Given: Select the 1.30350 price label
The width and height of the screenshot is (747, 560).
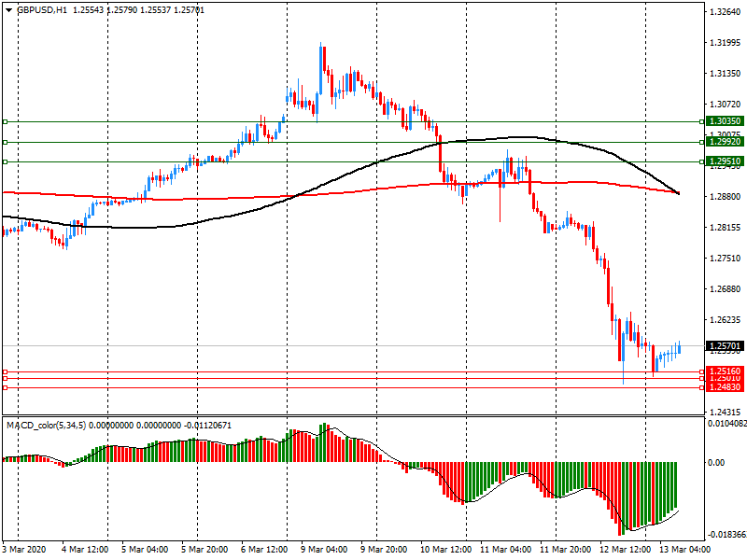Looking at the screenshot, I should (725, 121).
